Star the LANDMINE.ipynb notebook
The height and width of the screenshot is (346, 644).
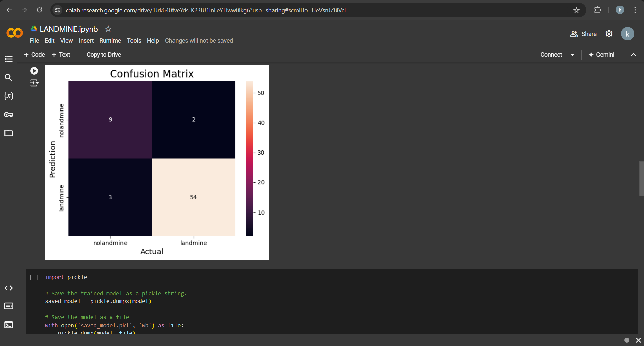point(108,29)
